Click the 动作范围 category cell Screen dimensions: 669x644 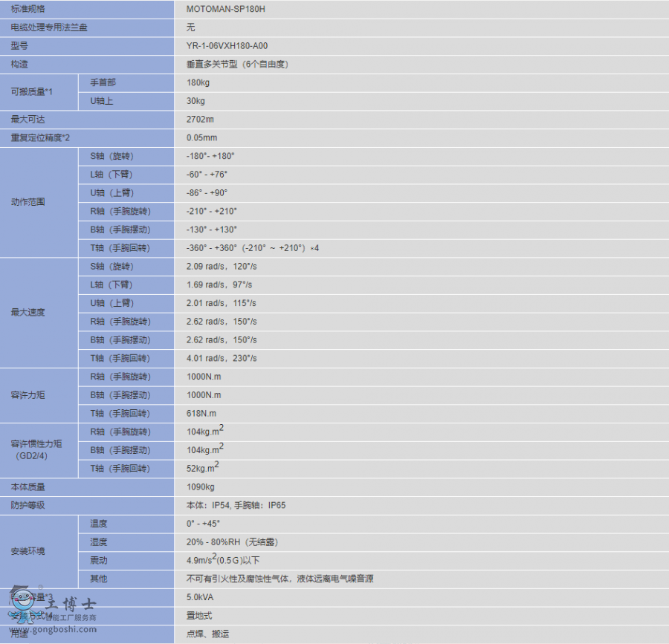tap(28, 202)
